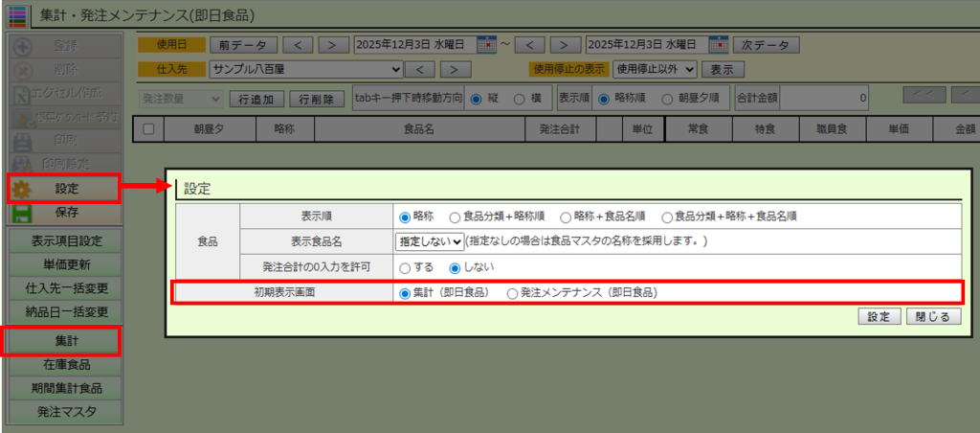980x433 pixels.
Task: Click the 設定 gear icon in sidebar
Action: point(23,189)
